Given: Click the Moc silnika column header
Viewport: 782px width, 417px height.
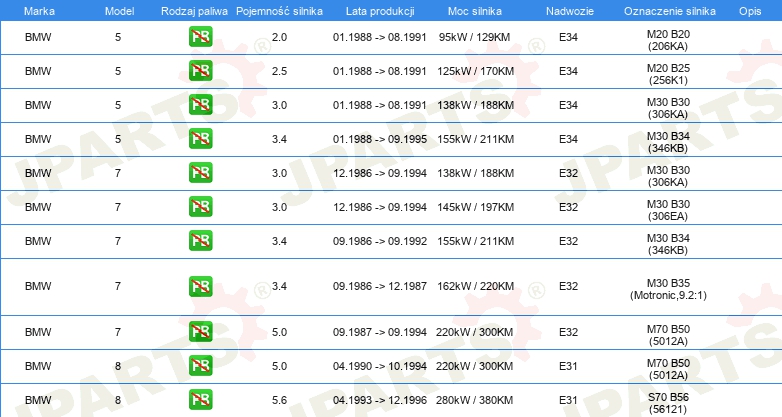Looking at the screenshot, I should tap(475, 11).
